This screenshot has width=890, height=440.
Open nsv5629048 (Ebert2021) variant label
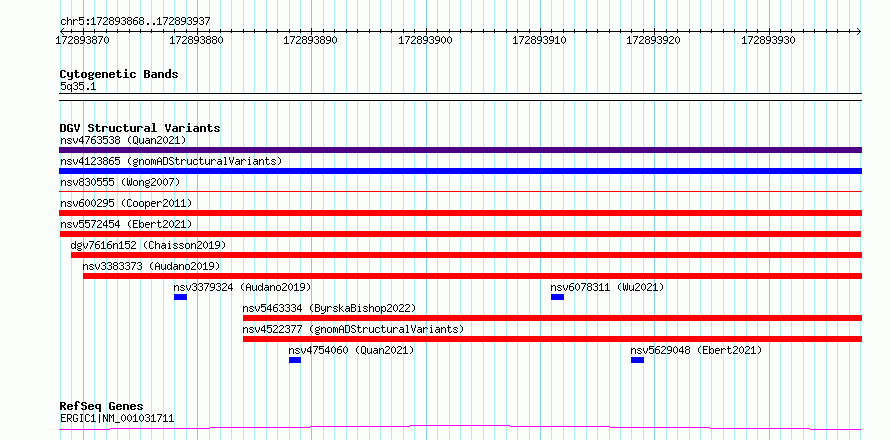[x=696, y=350]
